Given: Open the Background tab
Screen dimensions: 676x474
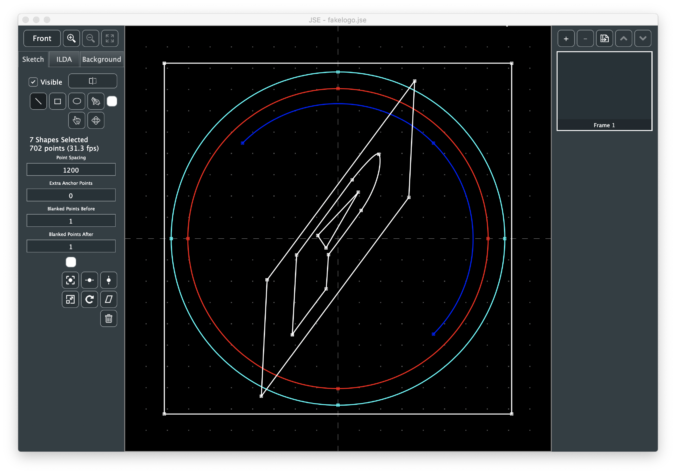Looking at the screenshot, I should [x=102, y=60].
